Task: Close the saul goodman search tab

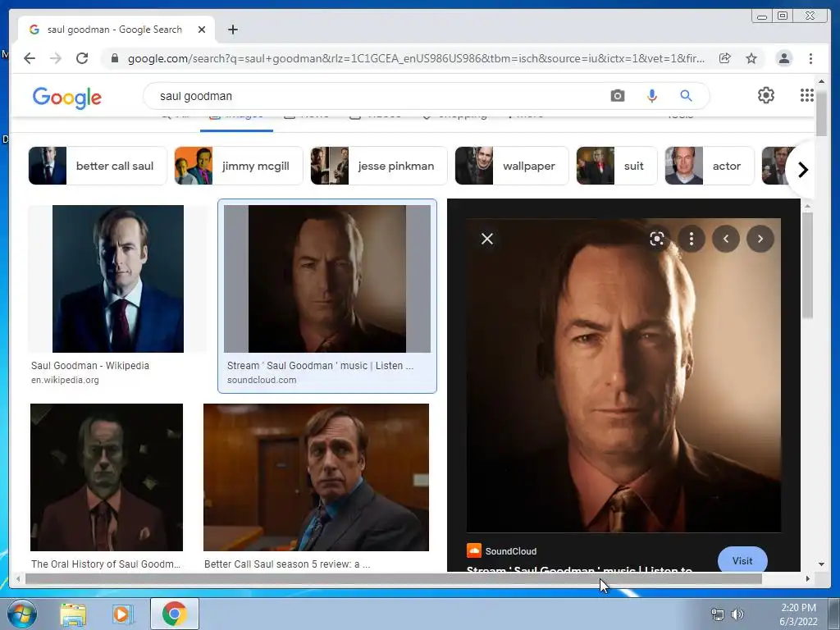Action: click(x=202, y=30)
